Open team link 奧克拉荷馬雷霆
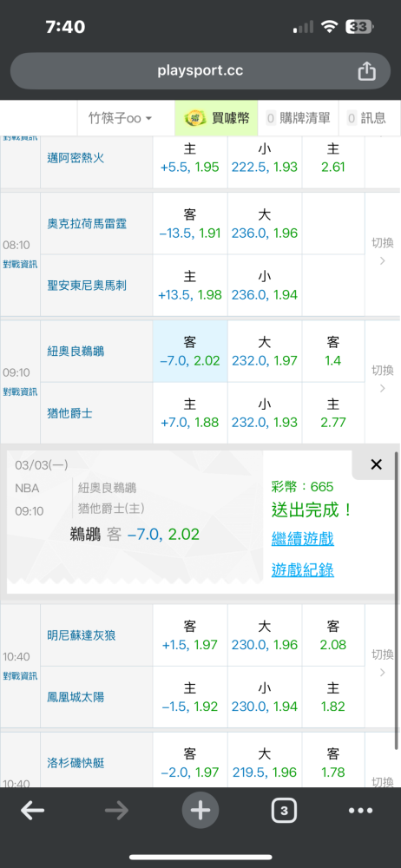Image resolution: width=401 pixels, height=868 pixels. click(x=87, y=224)
